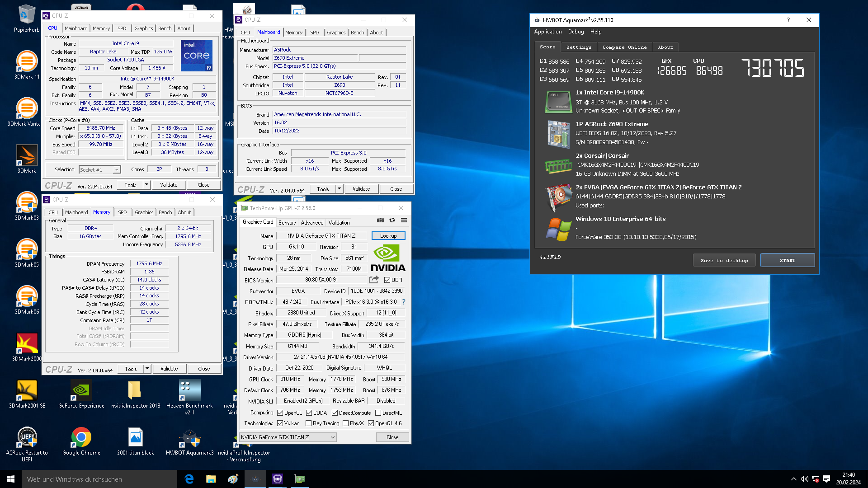Open SPD tab in CPU-Z Mainboard window
This screenshot has height=488, width=868.
click(x=315, y=33)
